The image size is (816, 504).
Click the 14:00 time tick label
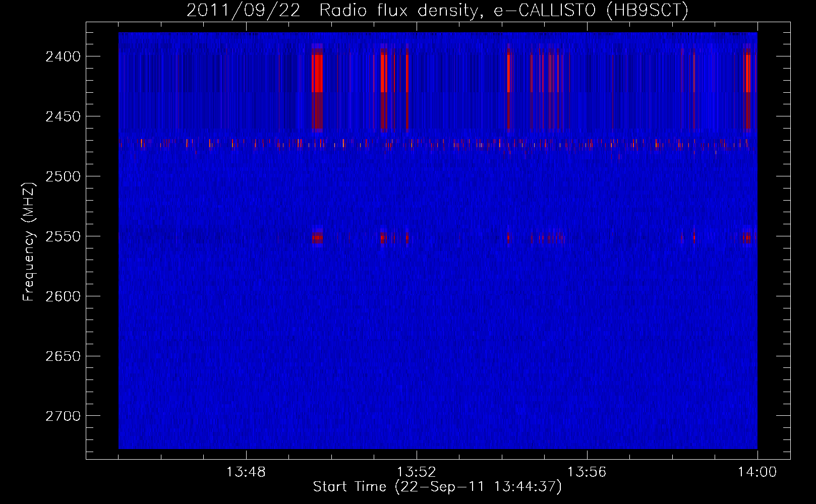(x=757, y=472)
